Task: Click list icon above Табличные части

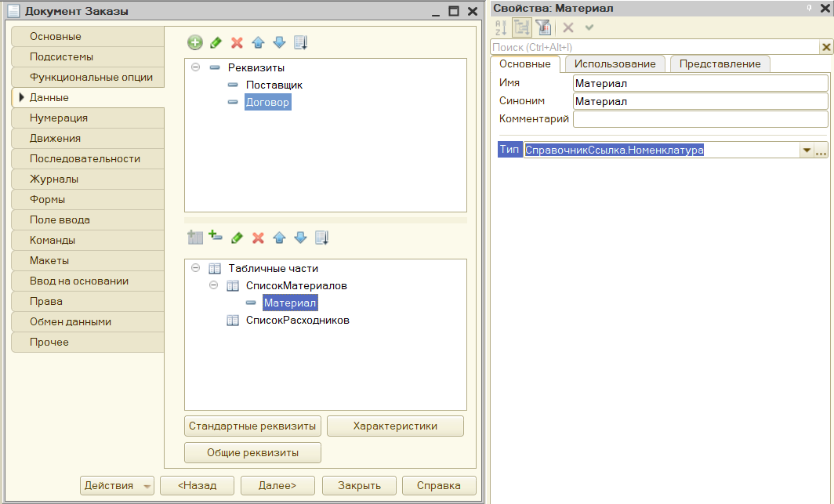Action: point(322,237)
